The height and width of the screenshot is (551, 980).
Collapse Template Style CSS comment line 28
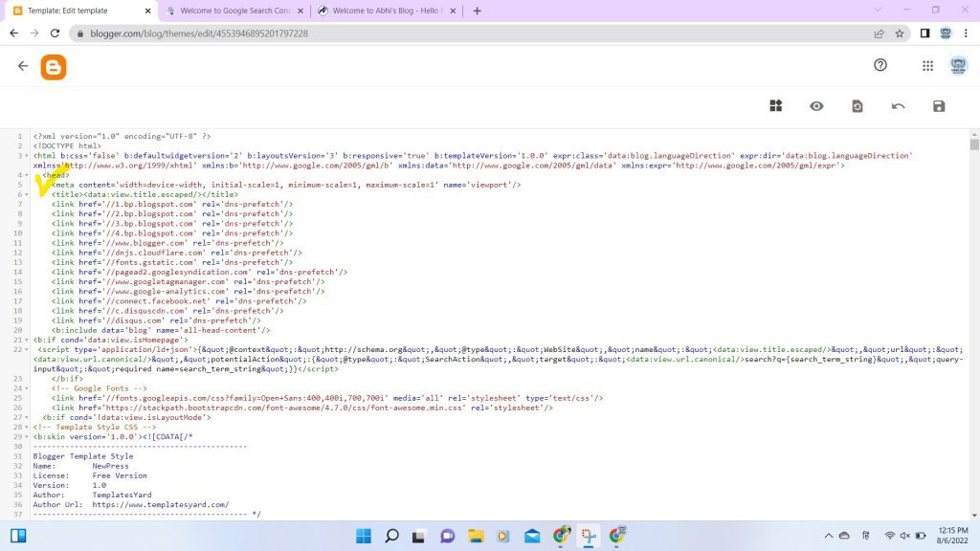pos(26,428)
